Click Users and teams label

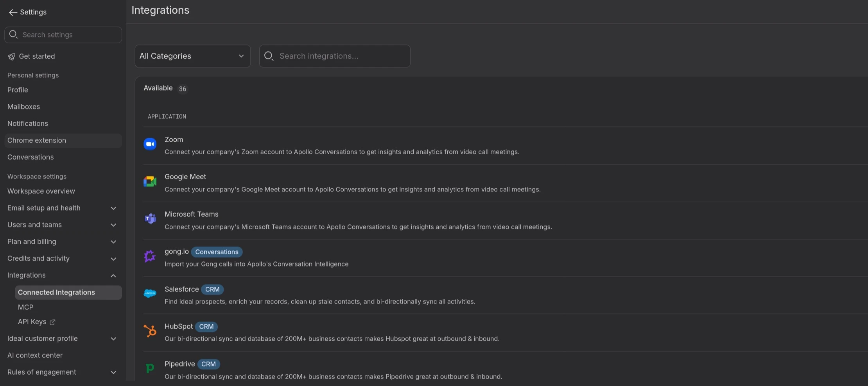pyautogui.click(x=34, y=225)
